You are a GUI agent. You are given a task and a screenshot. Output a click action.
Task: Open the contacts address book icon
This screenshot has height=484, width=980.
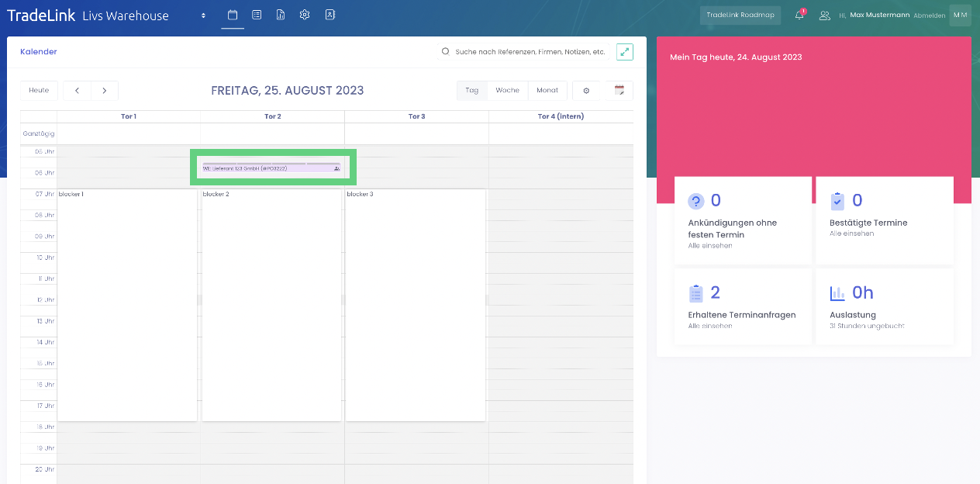[330, 15]
